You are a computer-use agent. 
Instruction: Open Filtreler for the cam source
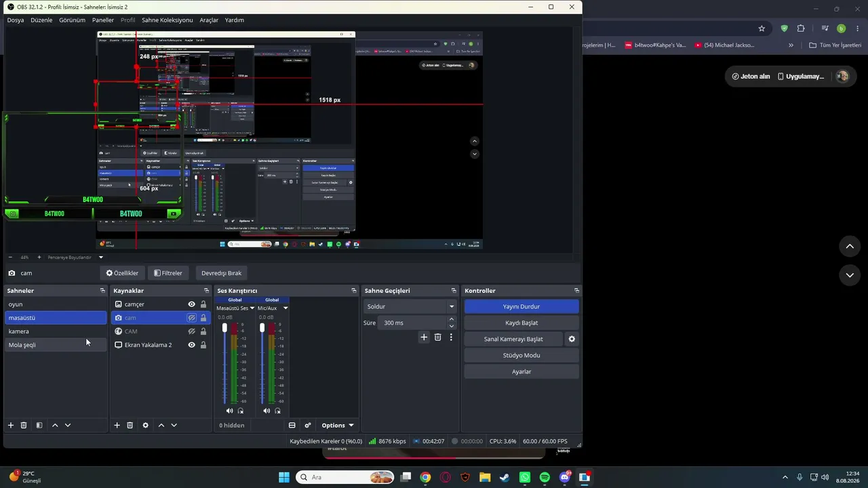pyautogui.click(x=168, y=273)
